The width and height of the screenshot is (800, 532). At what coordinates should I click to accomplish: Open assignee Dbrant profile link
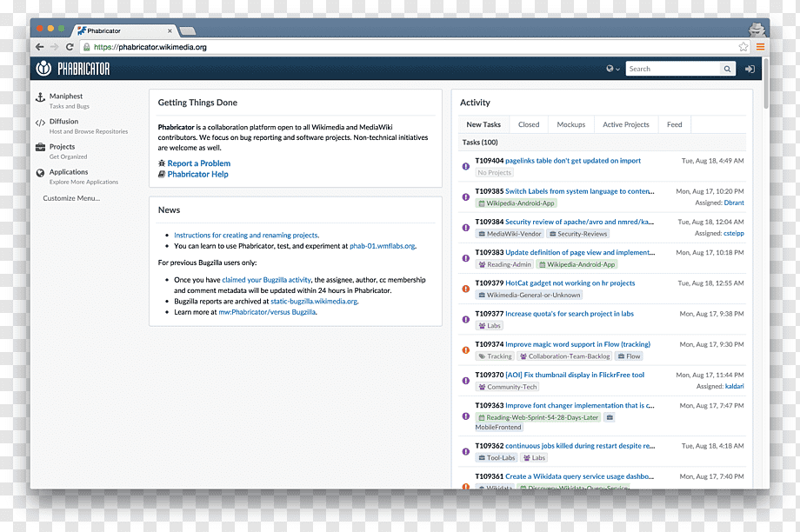tap(734, 203)
